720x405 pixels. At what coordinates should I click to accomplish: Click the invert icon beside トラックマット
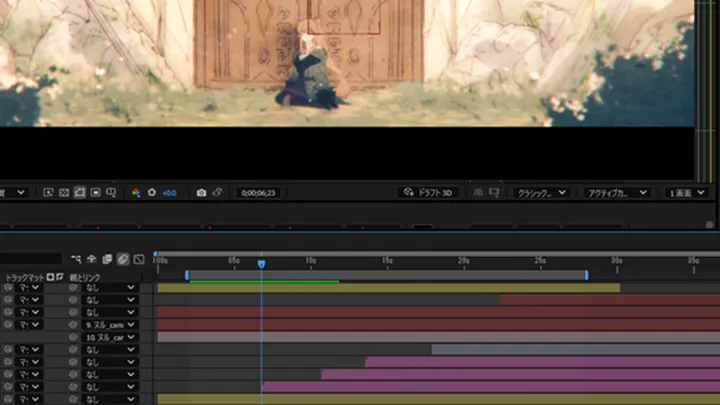point(59,277)
